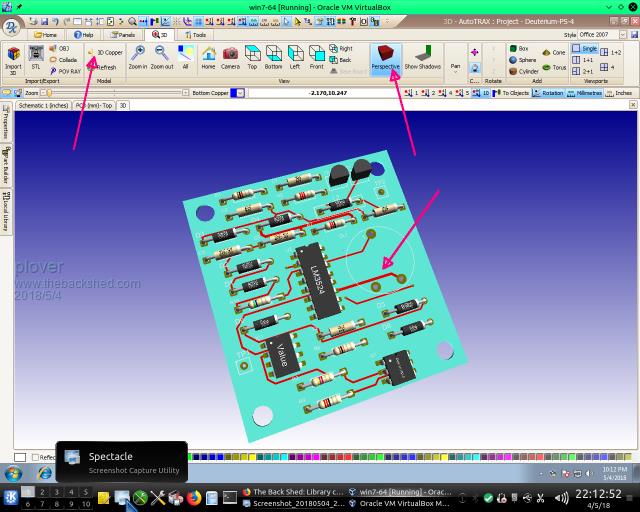Image resolution: width=640 pixels, height=512 pixels.
Task: Add a Sphere shape
Action: click(525, 60)
